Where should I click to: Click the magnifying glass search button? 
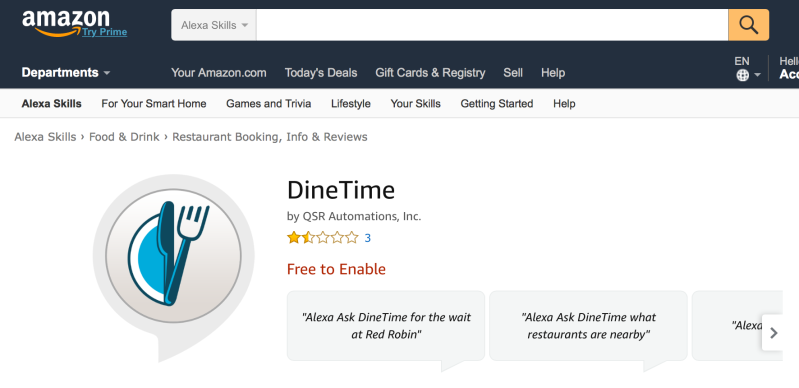[748, 24]
